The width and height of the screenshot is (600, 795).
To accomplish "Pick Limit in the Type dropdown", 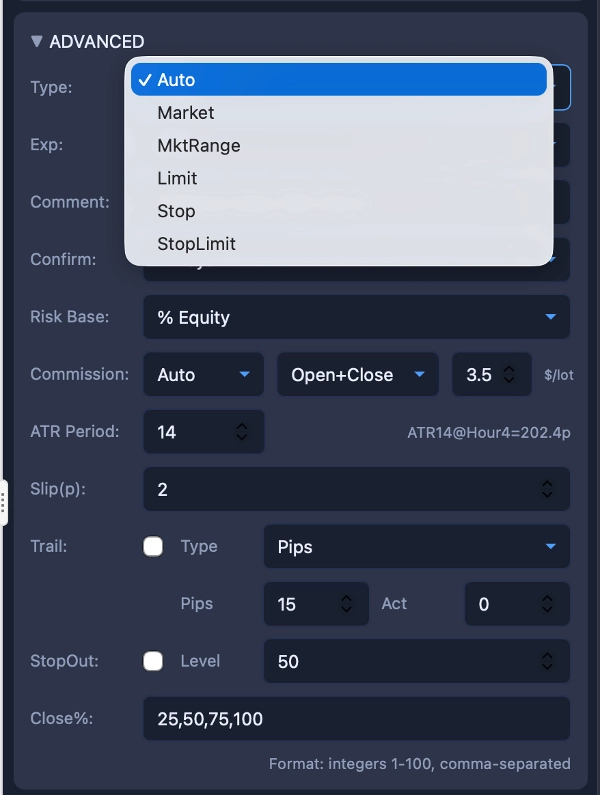I will [178, 179].
